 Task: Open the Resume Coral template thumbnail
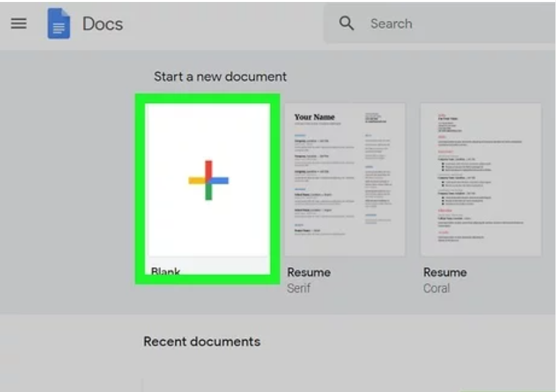[480, 179]
